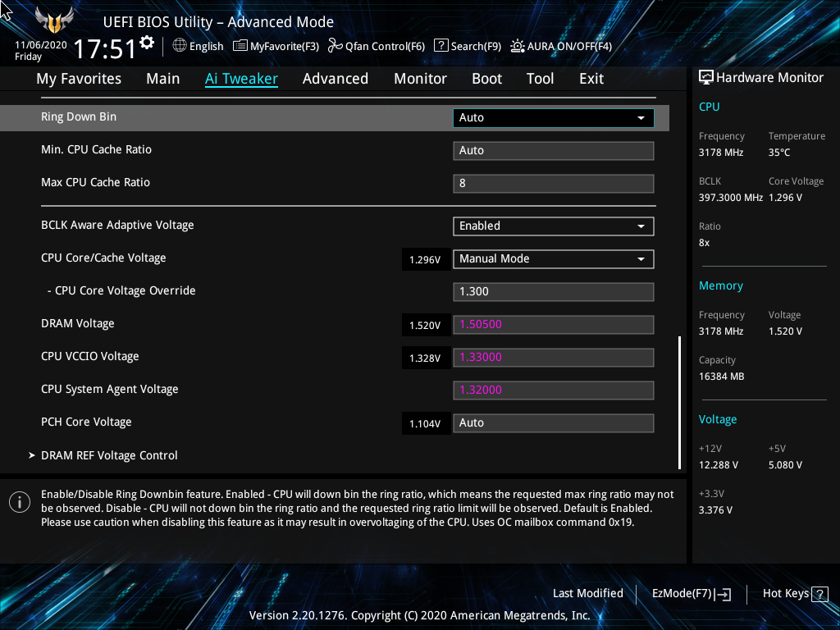Switch to My Favorites tab

click(79, 79)
